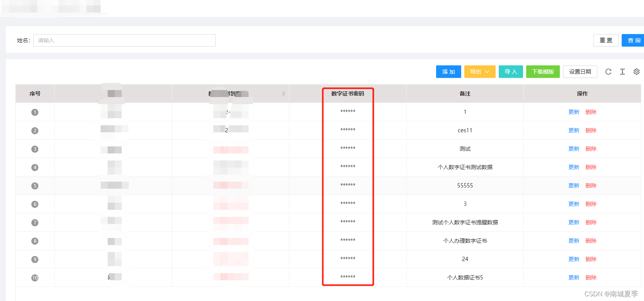This screenshot has height=301, width=644.
Task: Focus the 姓名 name input field
Action: [124, 40]
